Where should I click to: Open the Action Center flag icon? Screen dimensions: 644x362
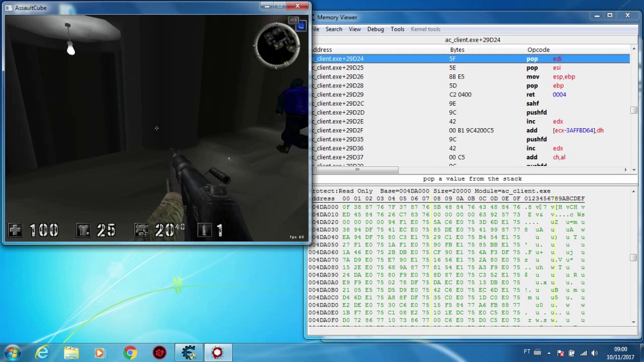coord(560,353)
